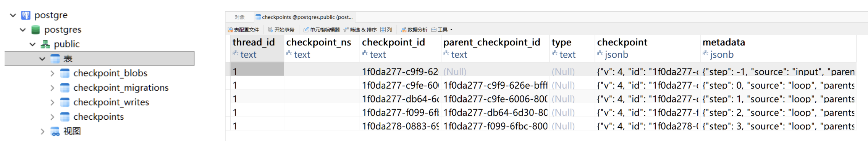Switch to the 对象 objects tab

(x=239, y=17)
